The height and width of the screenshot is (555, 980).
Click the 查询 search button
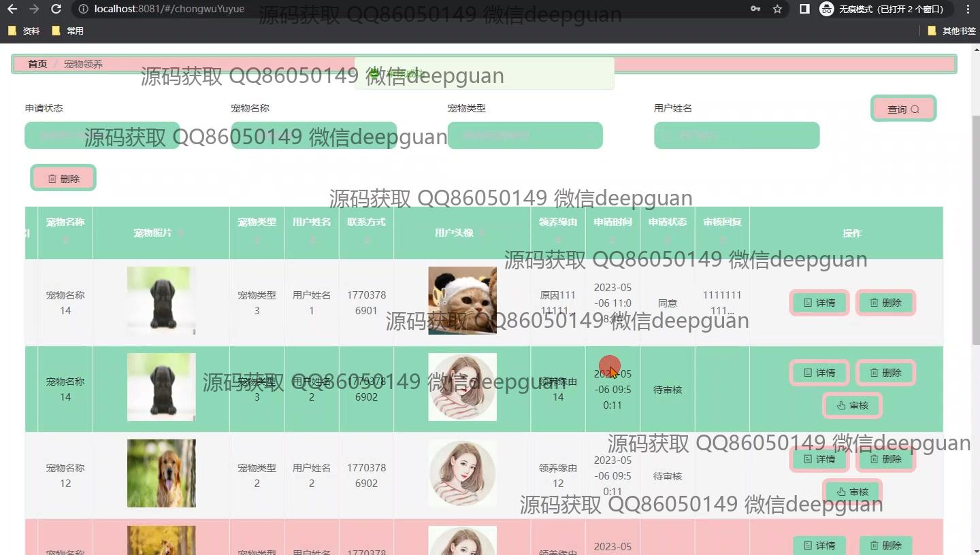coord(903,109)
